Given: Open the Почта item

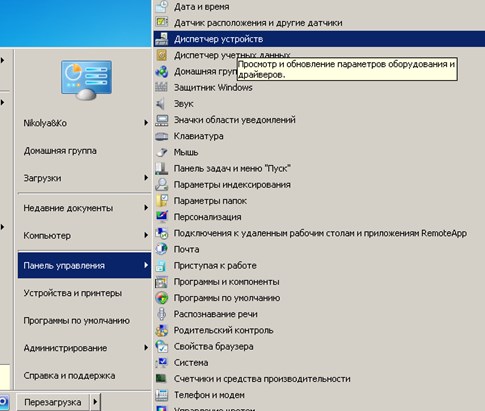Looking at the screenshot, I should (x=319, y=249).
